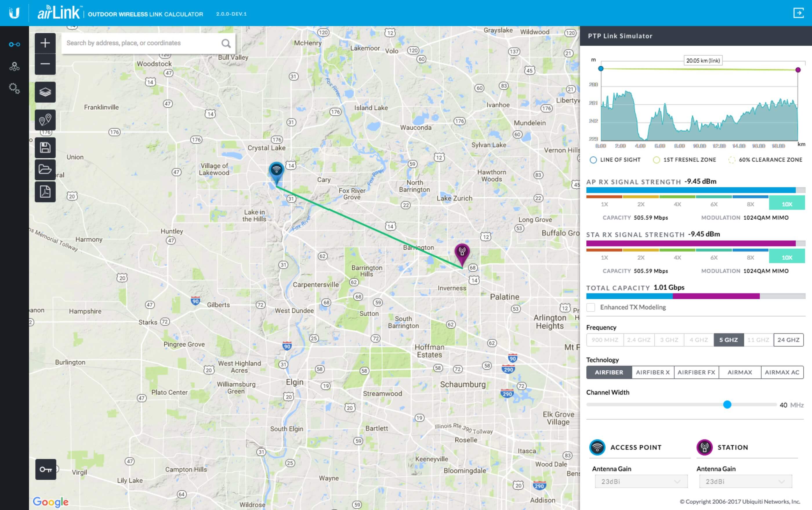Click the AP 10X rate indicator
812x510 pixels.
point(787,203)
